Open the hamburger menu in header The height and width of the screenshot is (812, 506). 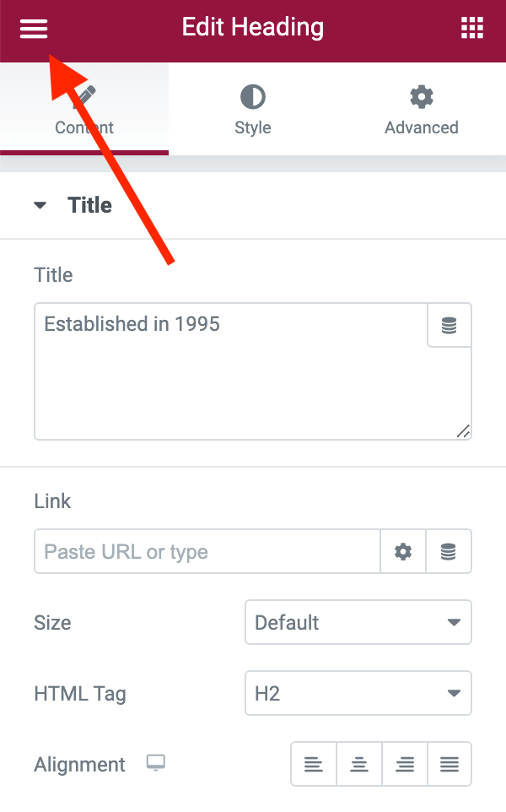[x=34, y=29]
